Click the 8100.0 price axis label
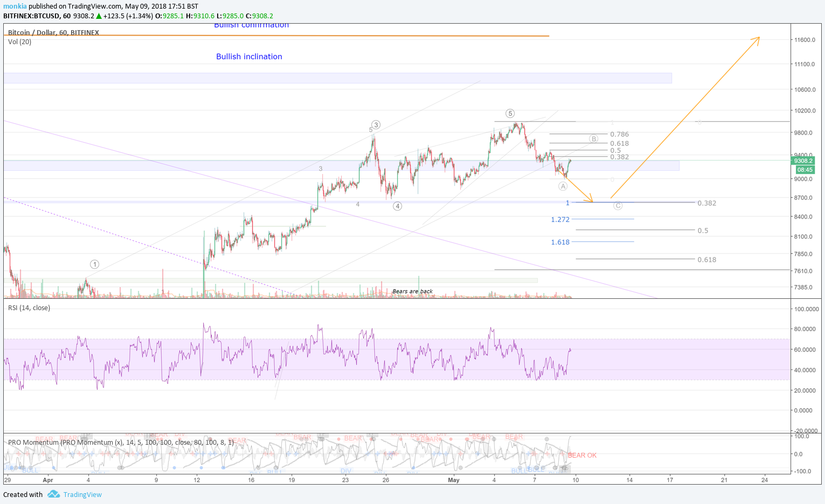The height and width of the screenshot is (504, 825). (x=803, y=237)
